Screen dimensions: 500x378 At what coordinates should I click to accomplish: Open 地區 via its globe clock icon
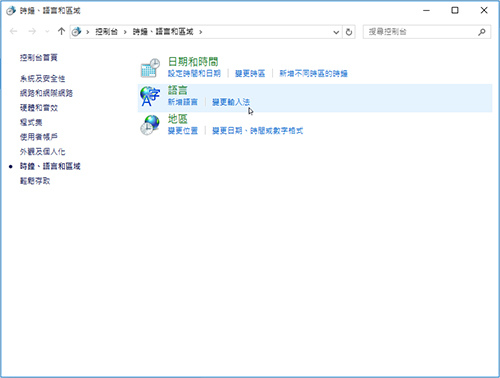[x=150, y=125]
